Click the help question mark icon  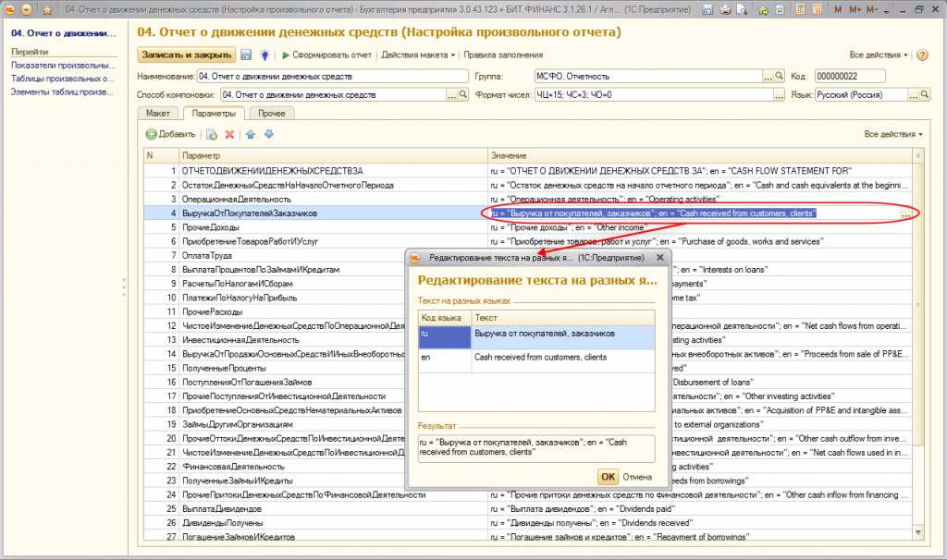[x=922, y=55]
